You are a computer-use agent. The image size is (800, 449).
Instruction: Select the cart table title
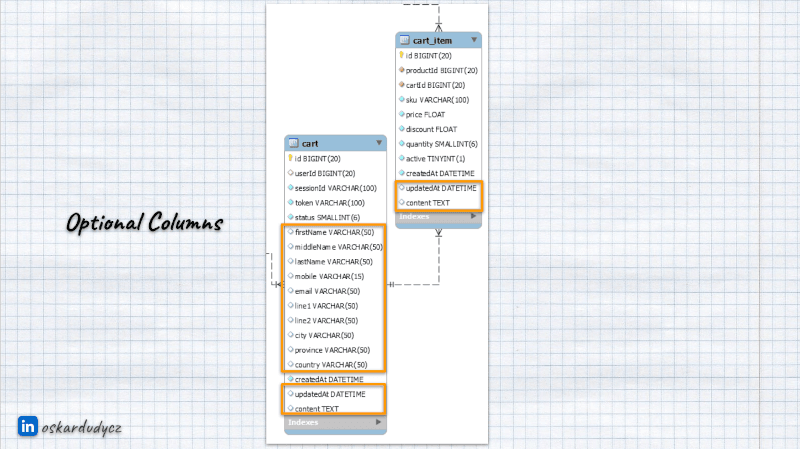click(310, 144)
